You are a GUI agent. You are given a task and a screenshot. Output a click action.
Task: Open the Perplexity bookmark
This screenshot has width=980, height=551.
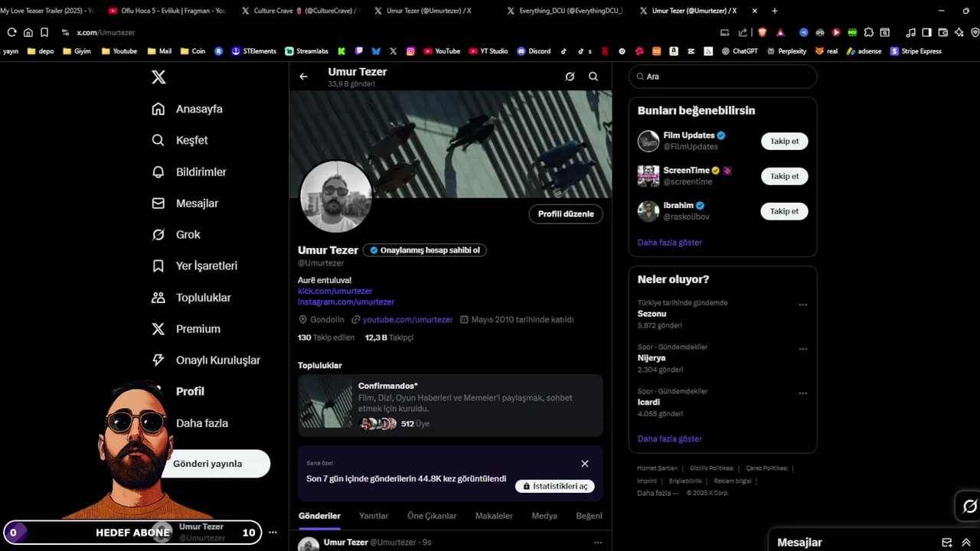click(786, 51)
